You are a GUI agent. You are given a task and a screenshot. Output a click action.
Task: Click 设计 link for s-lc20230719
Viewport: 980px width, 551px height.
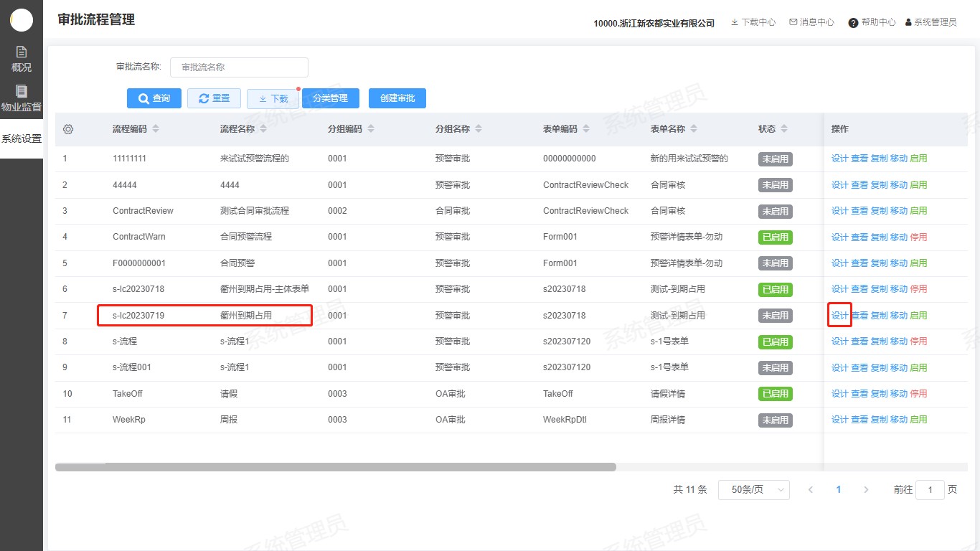coord(839,316)
